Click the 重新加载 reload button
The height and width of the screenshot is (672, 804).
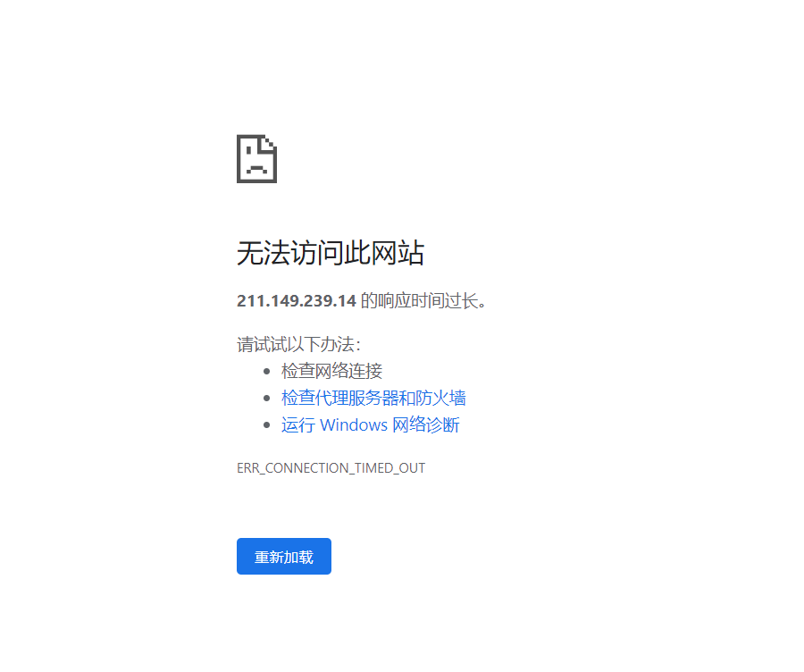point(283,556)
